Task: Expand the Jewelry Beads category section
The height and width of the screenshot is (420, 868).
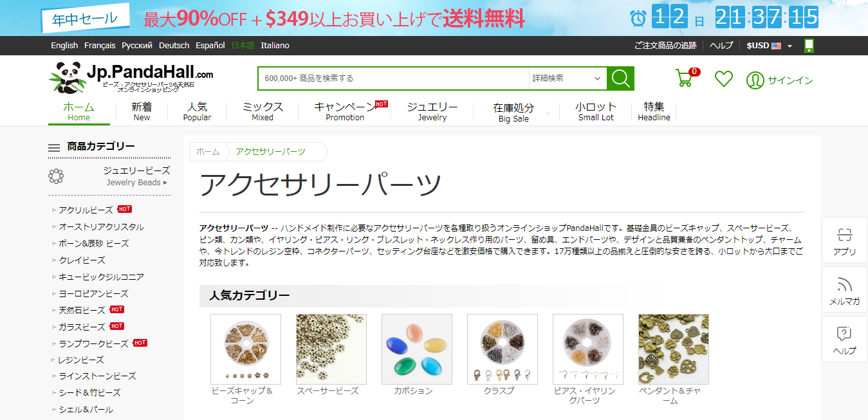Action: (137, 176)
